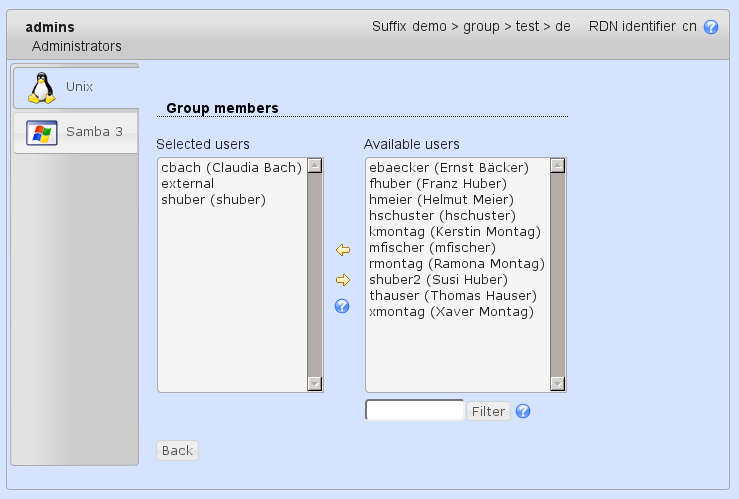
Task: Pick thauser (Thomas Hauser) from Available users
Action: pos(453,296)
